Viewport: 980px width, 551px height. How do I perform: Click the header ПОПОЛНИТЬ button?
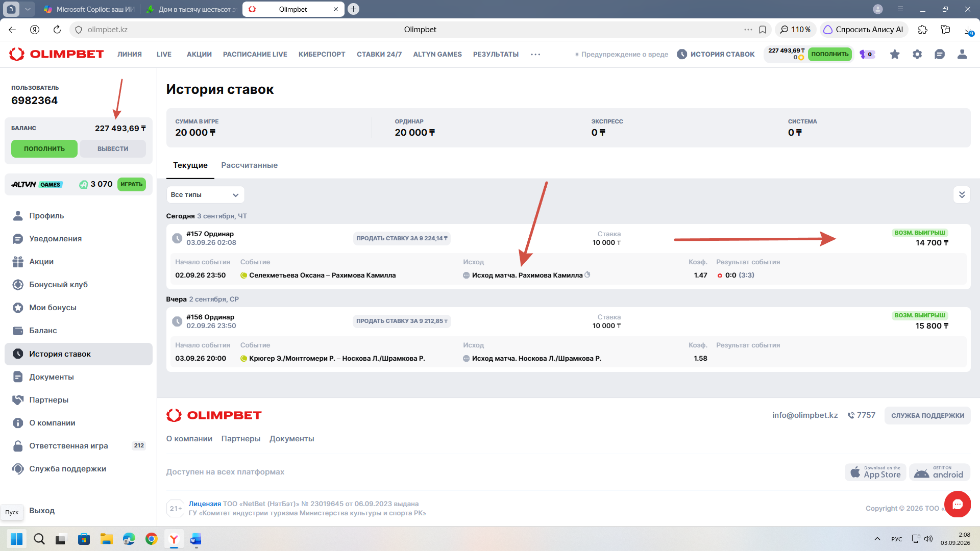click(830, 54)
